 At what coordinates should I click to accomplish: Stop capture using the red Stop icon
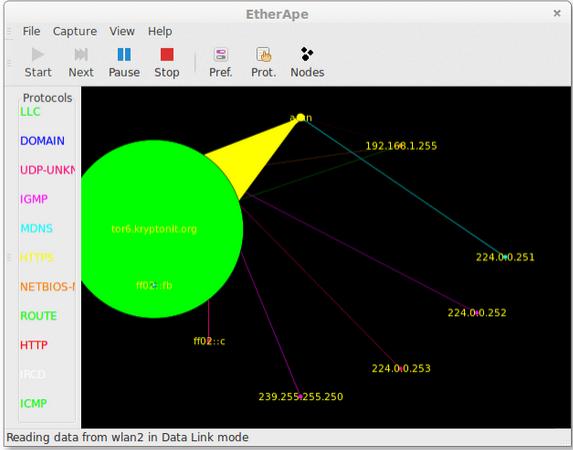pos(167,54)
